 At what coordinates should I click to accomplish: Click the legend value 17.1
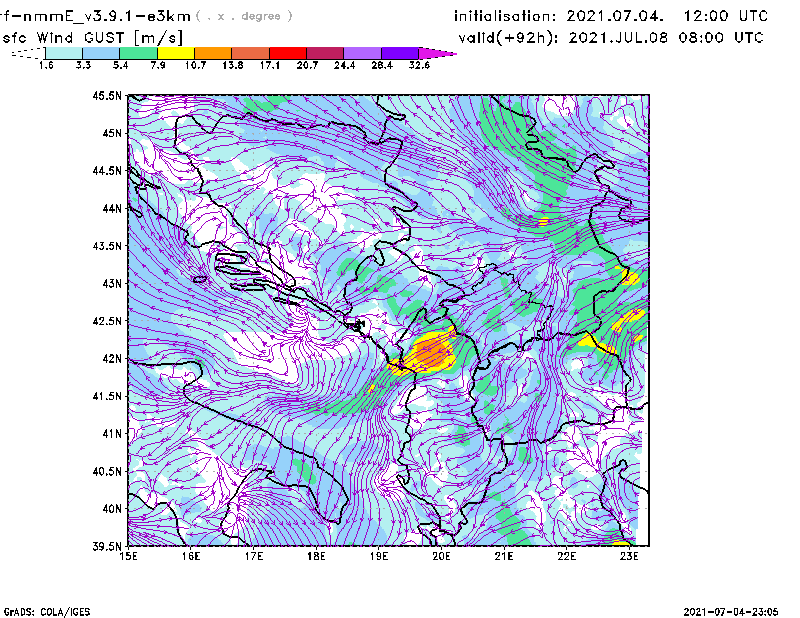(x=270, y=65)
